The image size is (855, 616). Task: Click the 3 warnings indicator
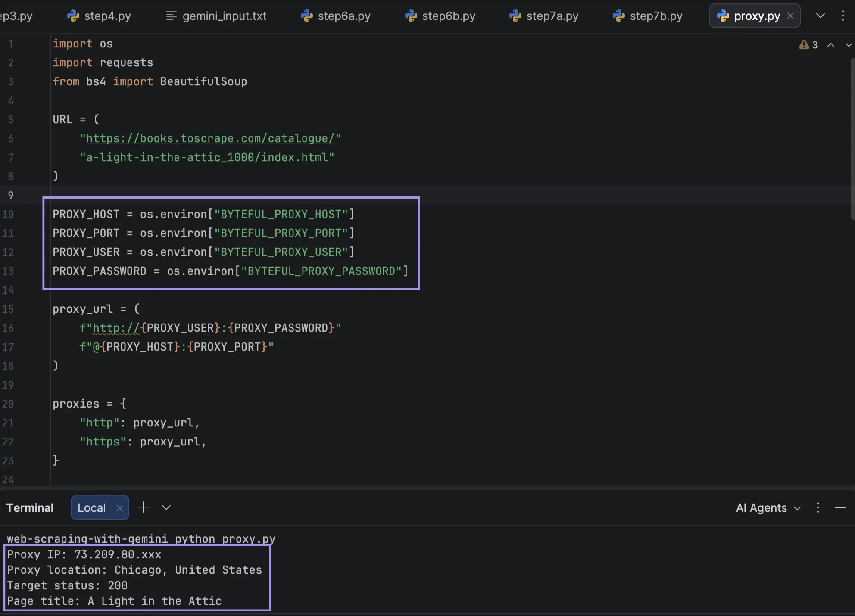(x=808, y=45)
